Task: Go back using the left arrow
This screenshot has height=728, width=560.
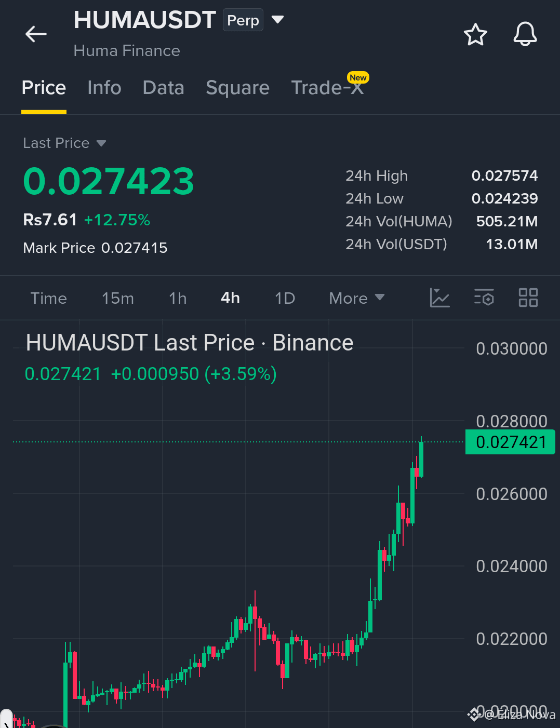Action: 36,34
